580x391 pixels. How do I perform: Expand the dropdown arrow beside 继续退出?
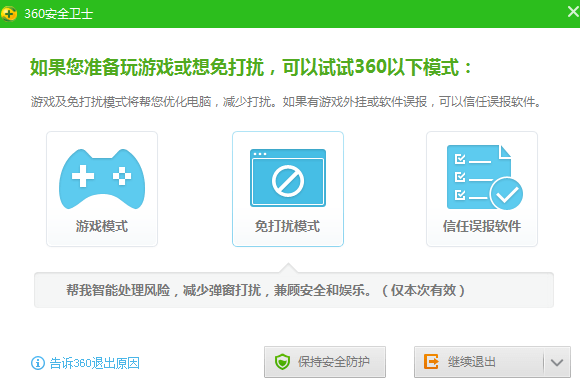pyautogui.click(x=557, y=362)
